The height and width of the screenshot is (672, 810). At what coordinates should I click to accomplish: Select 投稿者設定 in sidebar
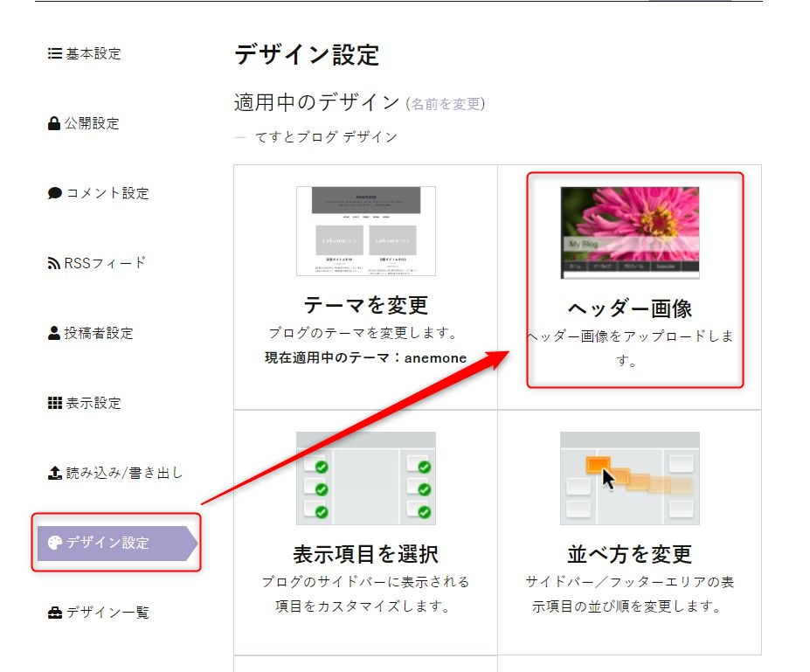pos(91,333)
